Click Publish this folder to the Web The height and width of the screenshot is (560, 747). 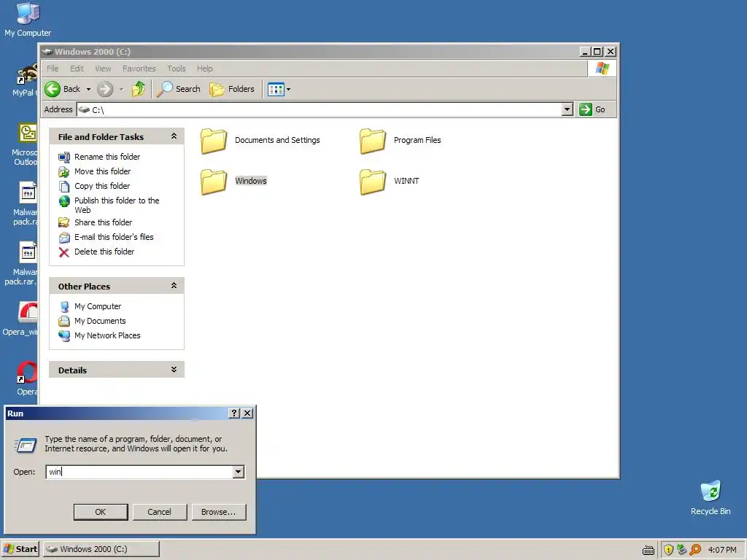[117, 205]
